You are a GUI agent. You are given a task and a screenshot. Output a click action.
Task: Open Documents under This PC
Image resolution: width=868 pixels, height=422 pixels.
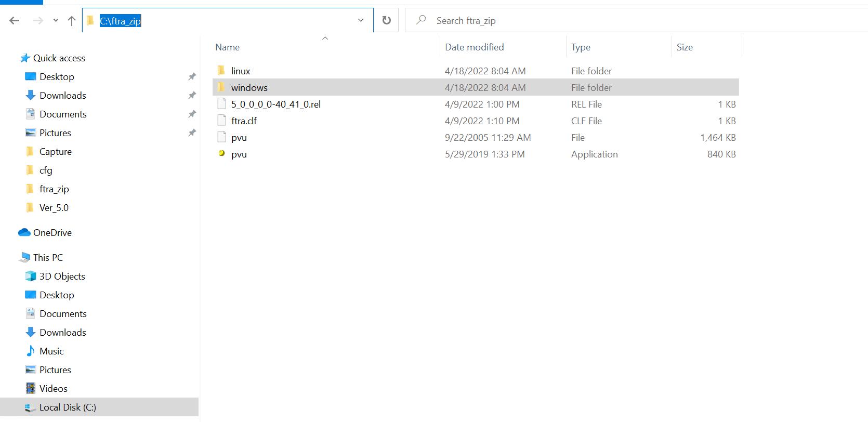(x=63, y=314)
